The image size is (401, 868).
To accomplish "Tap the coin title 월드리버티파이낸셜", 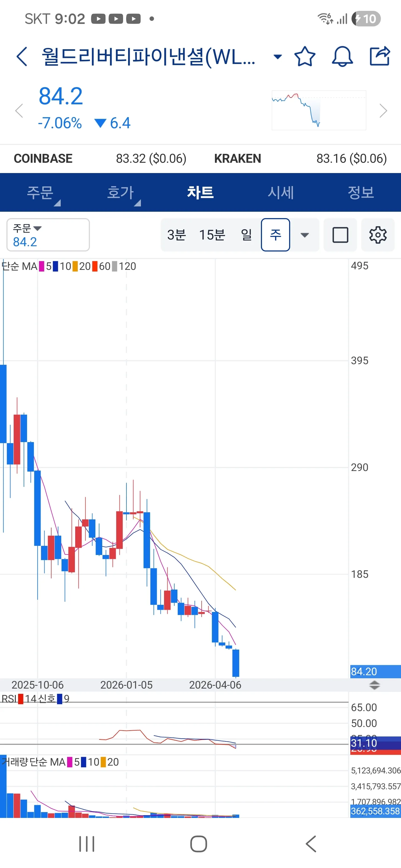I will 148,56.
